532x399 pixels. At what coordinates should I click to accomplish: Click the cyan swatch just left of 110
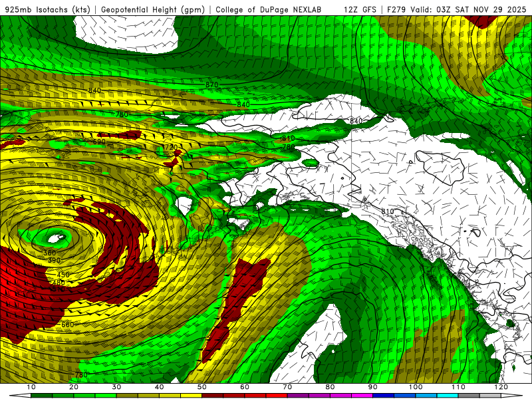448,396
